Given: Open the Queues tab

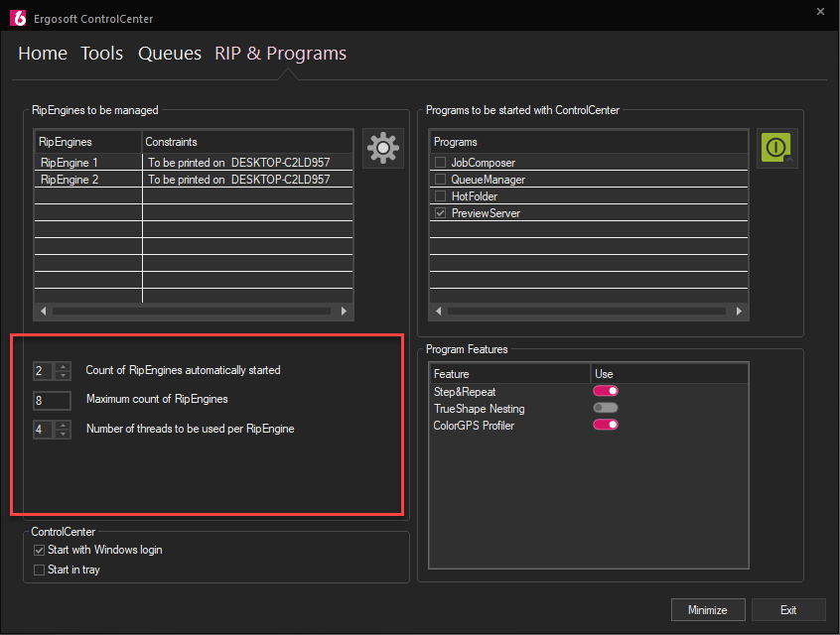Looking at the screenshot, I should [170, 54].
